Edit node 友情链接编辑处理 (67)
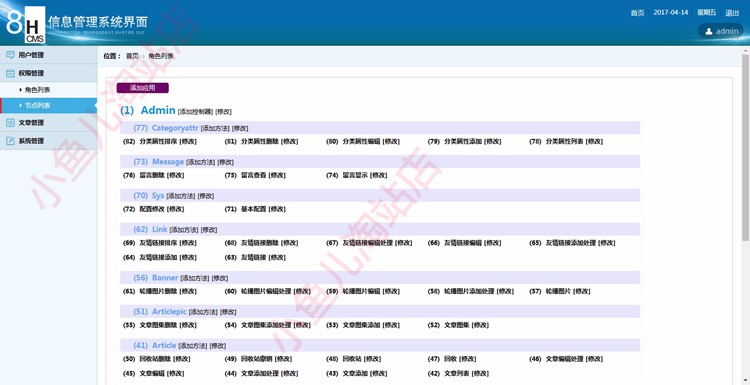Viewport: 750px width, 385px height. coord(404,243)
